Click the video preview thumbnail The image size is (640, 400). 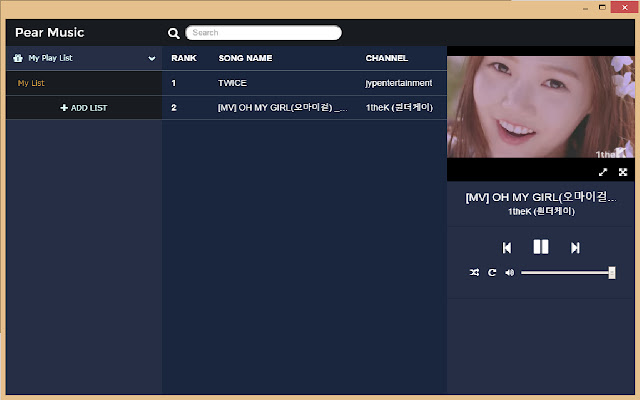tap(540, 107)
